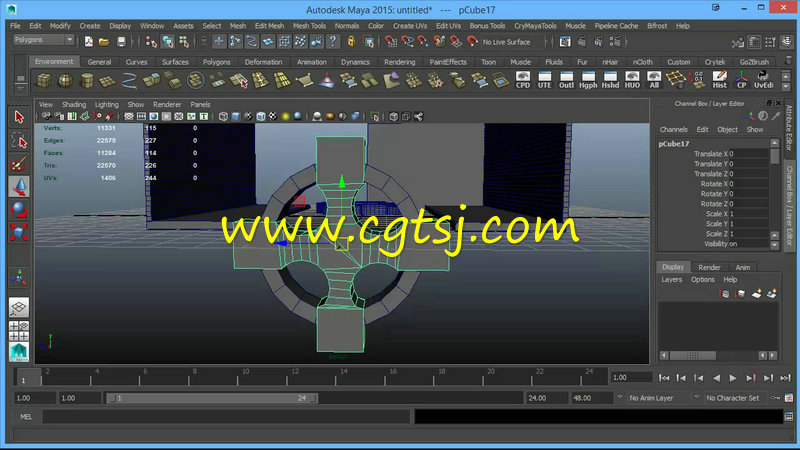Click the Hgph shelf button

pyautogui.click(x=588, y=80)
